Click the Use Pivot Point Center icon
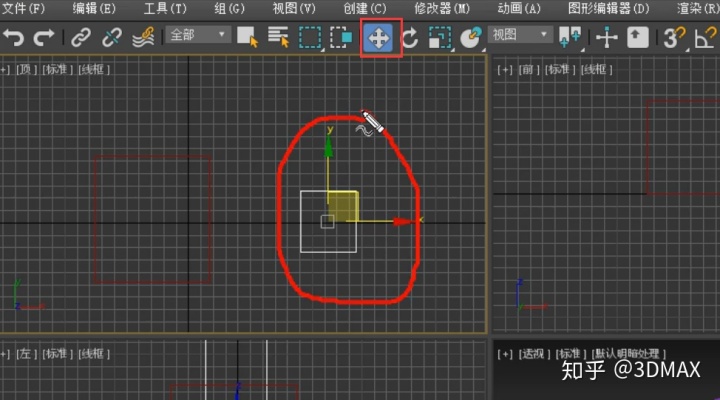The height and width of the screenshot is (400, 720). 570,37
